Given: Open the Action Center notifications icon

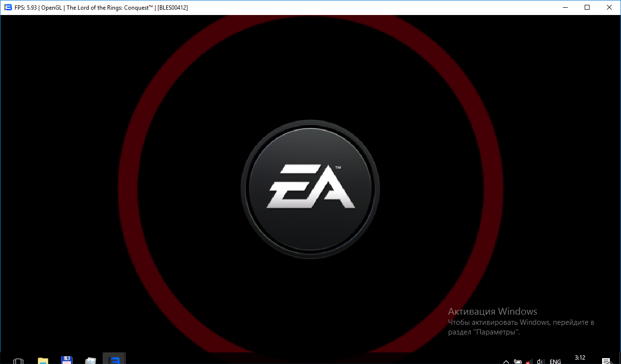Looking at the screenshot, I should tap(606, 361).
